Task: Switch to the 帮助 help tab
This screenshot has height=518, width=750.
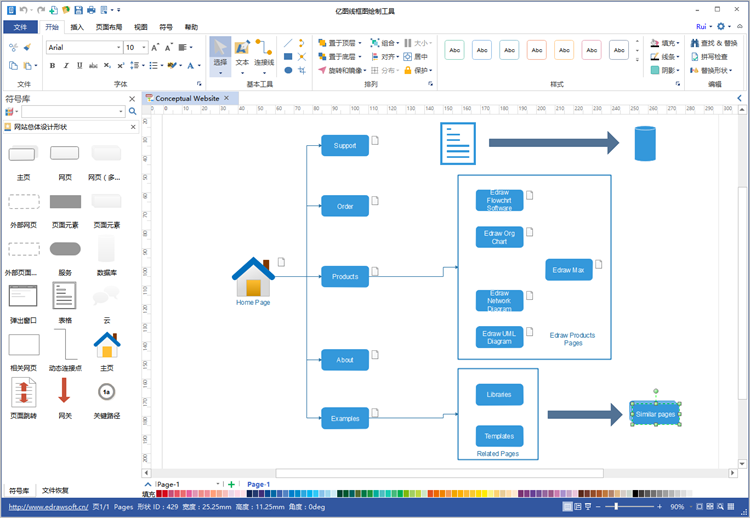Action: tap(191, 27)
